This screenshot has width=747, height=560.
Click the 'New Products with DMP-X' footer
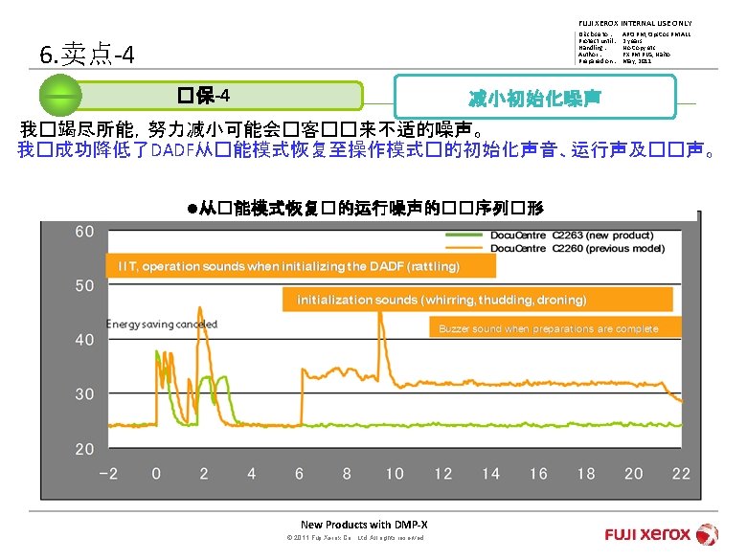[365, 525]
